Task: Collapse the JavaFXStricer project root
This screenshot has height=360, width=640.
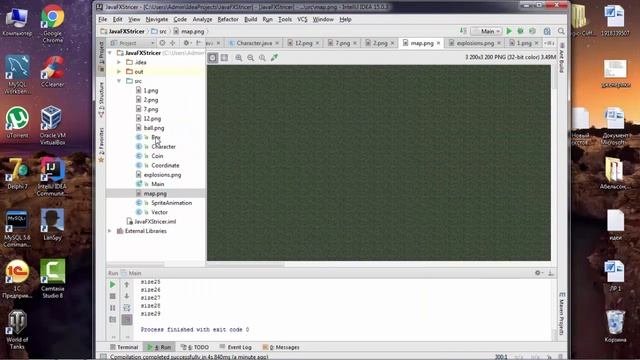Action: tap(110, 53)
